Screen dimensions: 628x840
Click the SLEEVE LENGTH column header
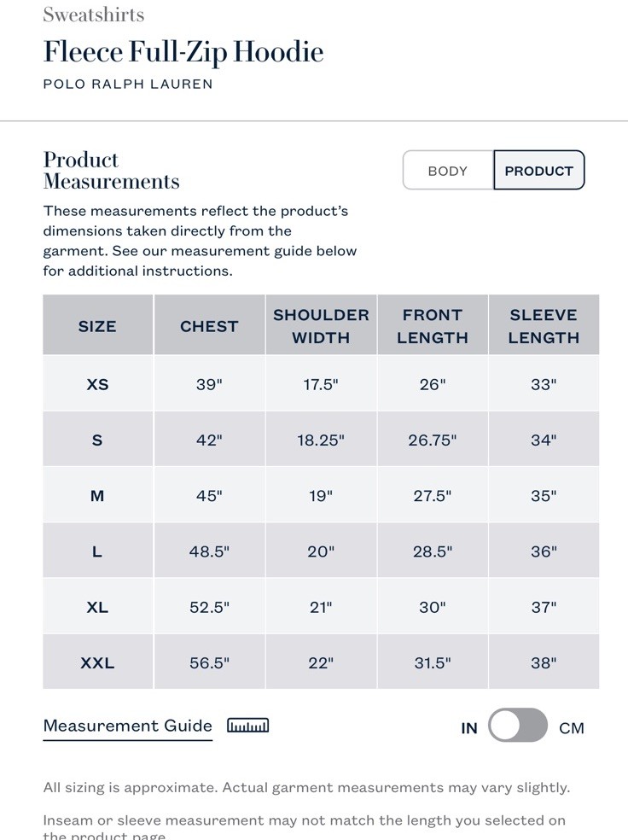pyautogui.click(x=544, y=326)
